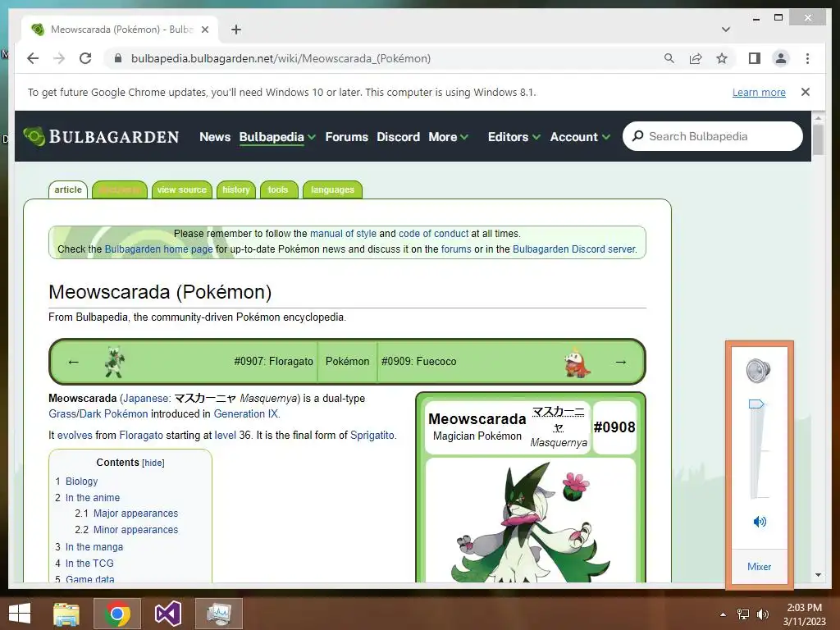Click the right arrow to next Pokémon
840x630 pixels.
tap(621, 362)
